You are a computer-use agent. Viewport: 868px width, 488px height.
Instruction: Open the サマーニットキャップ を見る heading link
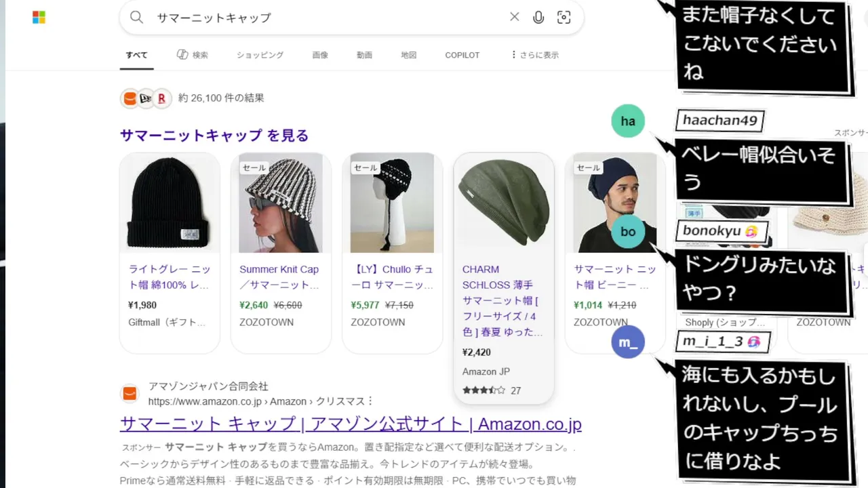(214, 136)
